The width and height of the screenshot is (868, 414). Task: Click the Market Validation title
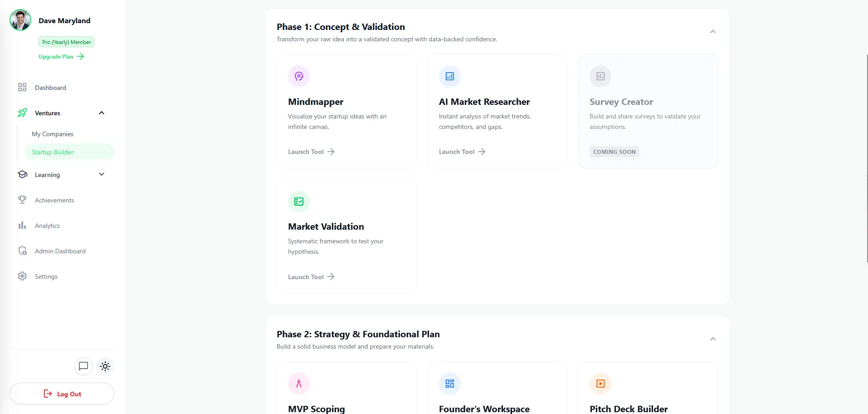click(326, 227)
